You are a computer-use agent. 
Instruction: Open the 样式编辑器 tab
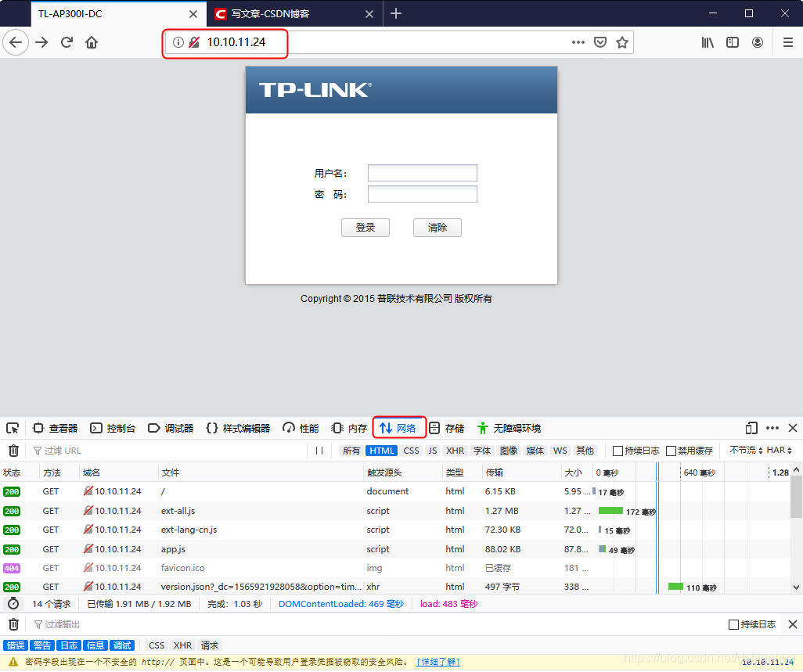click(x=238, y=428)
